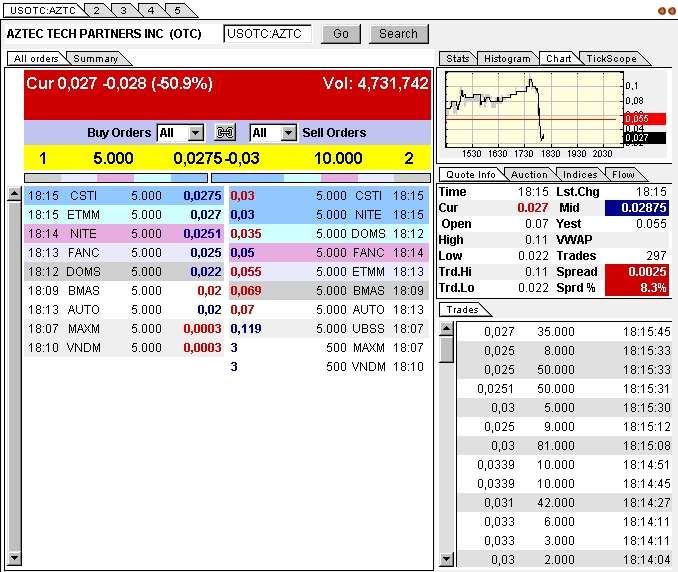Click order book scrollbar down arrow
Screen dimensions: 678x572
[14, 558]
